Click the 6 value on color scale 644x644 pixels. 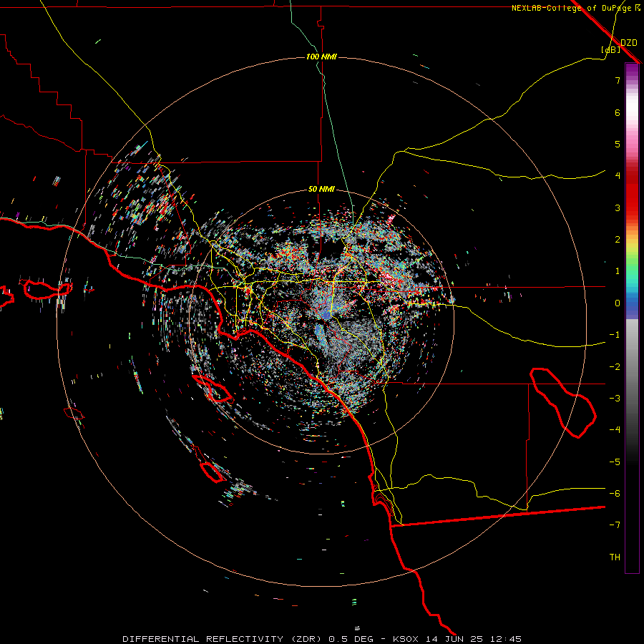(618, 112)
